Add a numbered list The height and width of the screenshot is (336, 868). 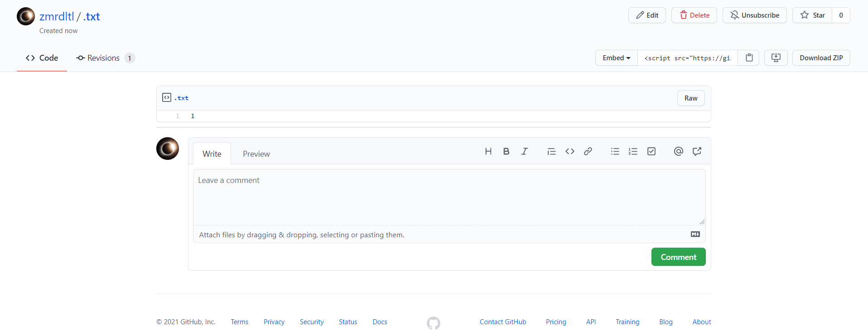pos(633,151)
